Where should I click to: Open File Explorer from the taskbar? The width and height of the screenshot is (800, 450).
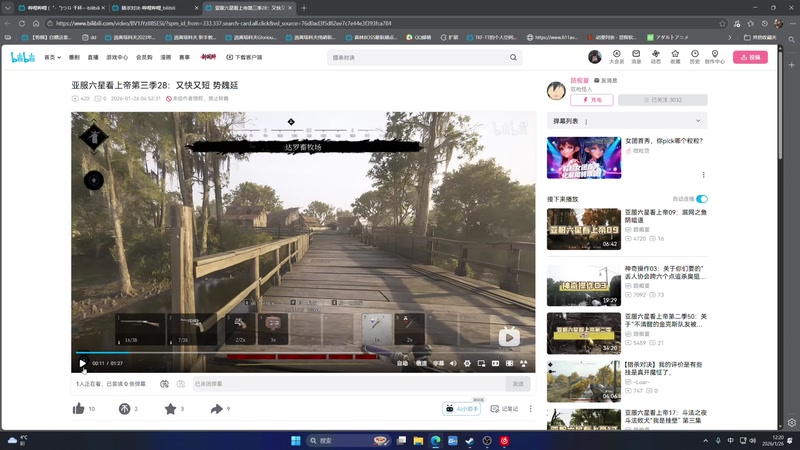(x=418, y=441)
